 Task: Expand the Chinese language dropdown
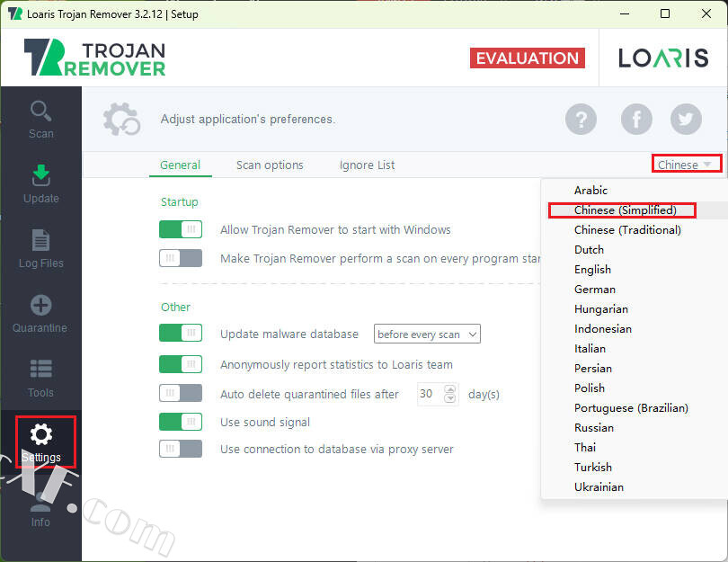pyautogui.click(x=687, y=165)
